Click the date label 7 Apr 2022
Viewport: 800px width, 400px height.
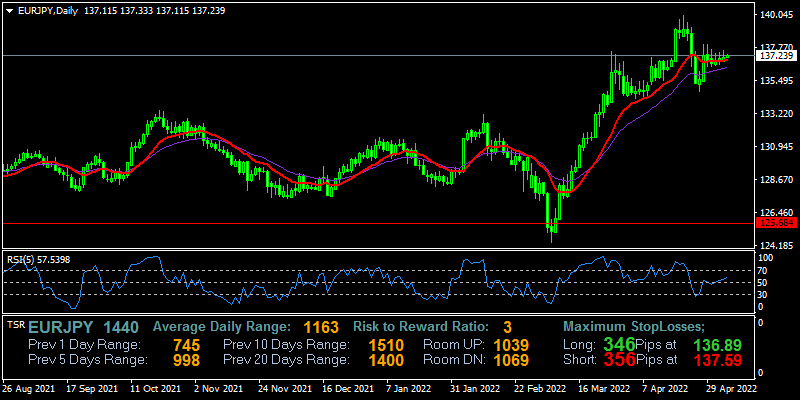[666, 390]
